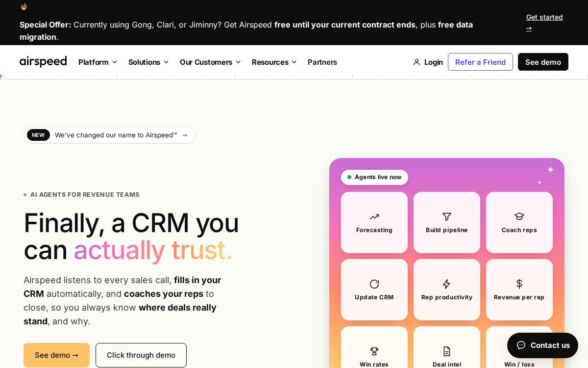Open the Contact us chat button
The width and height of the screenshot is (588, 368).
coord(542,345)
